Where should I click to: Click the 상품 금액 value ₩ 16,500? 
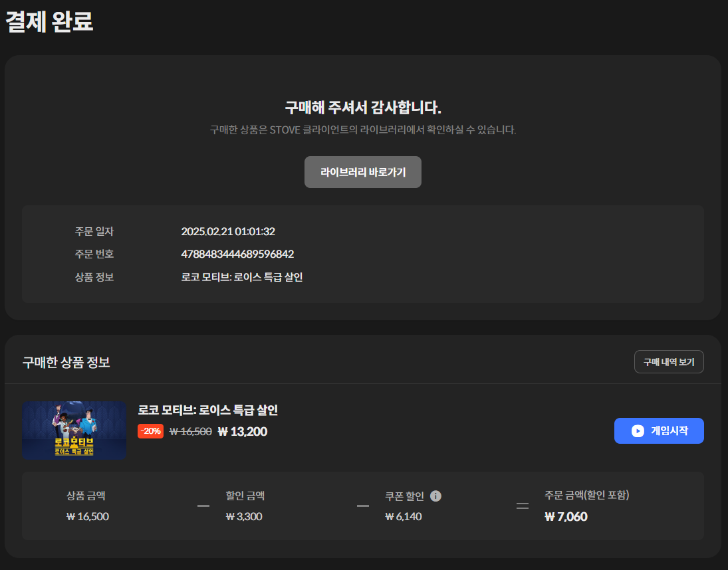pyautogui.click(x=87, y=517)
